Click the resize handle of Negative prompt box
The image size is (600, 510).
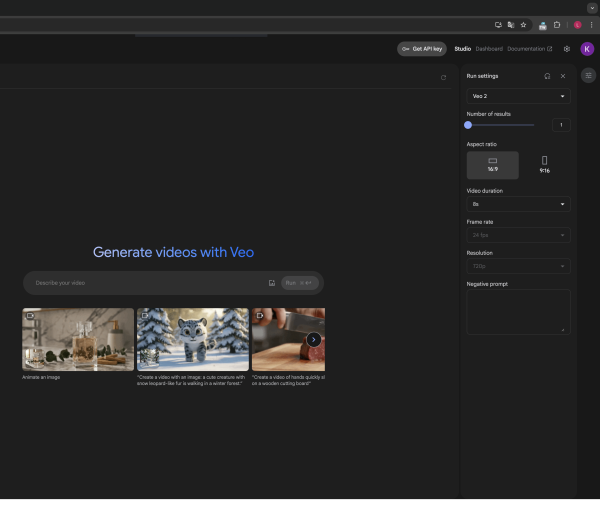click(562, 330)
